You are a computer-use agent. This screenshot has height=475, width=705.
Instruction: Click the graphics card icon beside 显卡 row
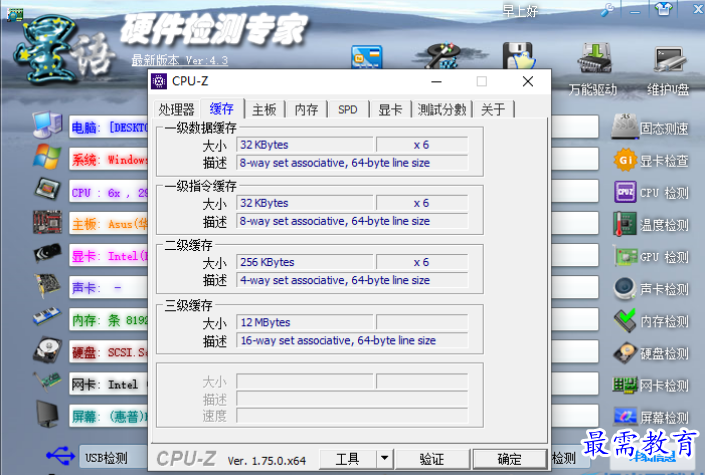(x=47, y=253)
